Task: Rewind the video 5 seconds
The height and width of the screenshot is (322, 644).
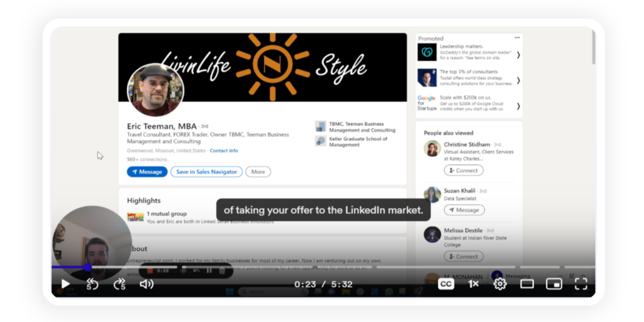Action: 92,284
